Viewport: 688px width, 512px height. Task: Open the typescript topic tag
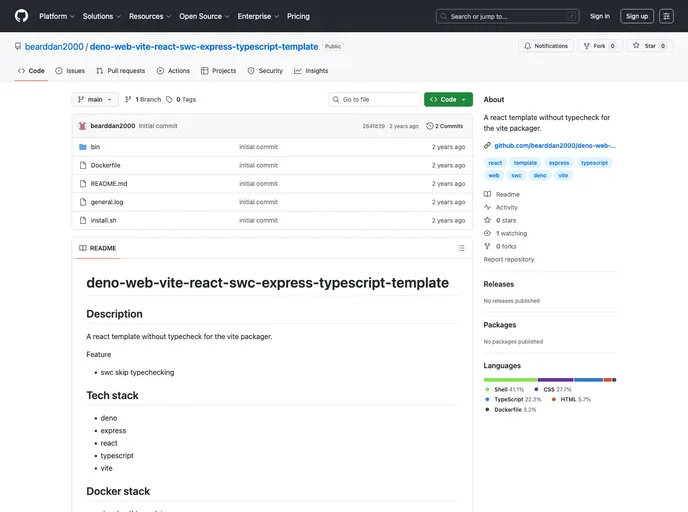pos(595,162)
